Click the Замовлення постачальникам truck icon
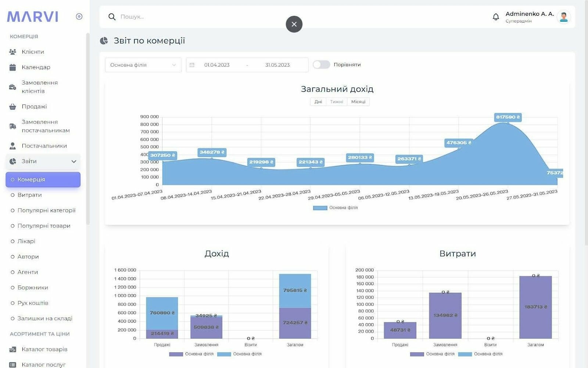The width and height of the screenshot is (588, 368). click(12, 126)
